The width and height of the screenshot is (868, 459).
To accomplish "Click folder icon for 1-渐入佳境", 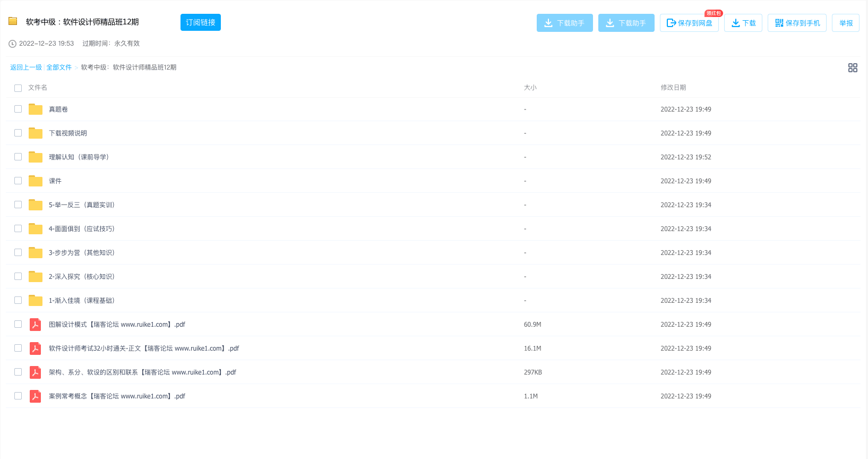I will (x=36, y=300).
